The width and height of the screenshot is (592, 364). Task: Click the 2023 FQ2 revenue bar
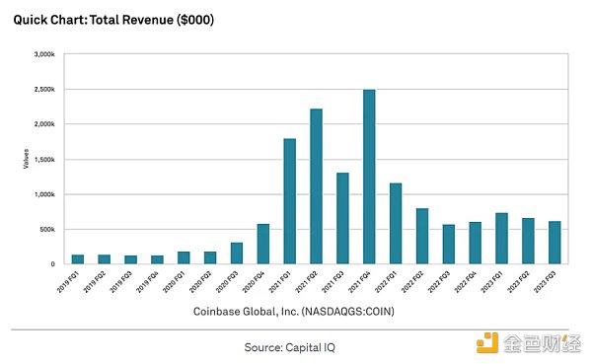(528, 241)
